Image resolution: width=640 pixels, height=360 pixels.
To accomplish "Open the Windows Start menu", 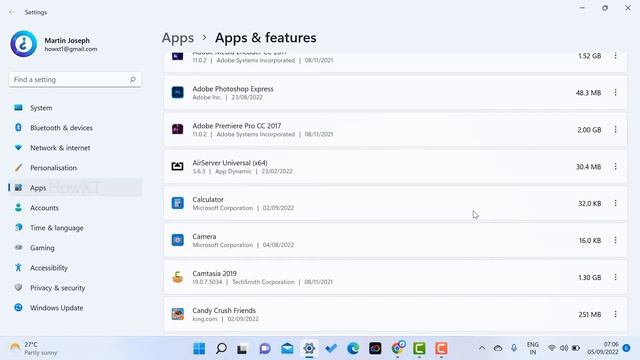I will [199, 349].
